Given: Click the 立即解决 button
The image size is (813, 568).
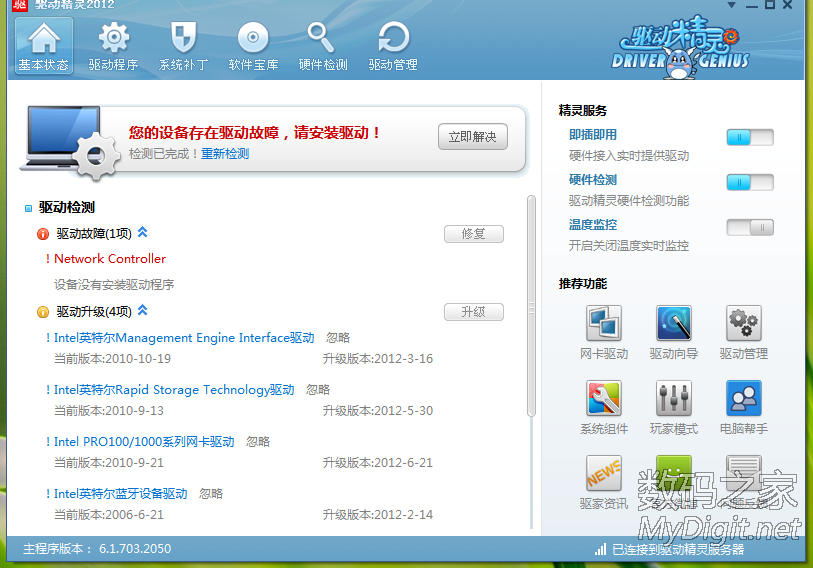Looking at the screenshot, I should coord(472,136).
